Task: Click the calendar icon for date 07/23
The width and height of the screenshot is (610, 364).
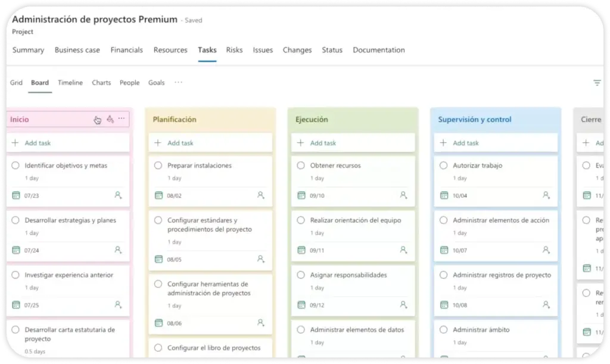Action: point(16,195)
